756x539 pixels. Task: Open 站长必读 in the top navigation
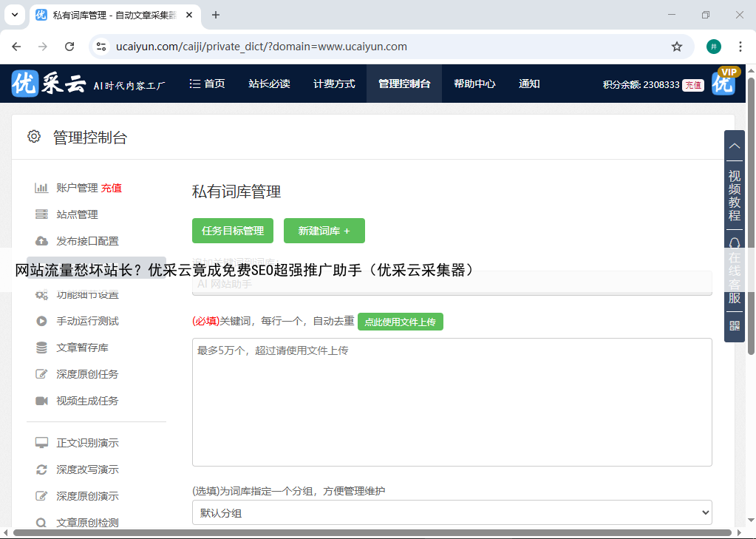pos(269,84)
